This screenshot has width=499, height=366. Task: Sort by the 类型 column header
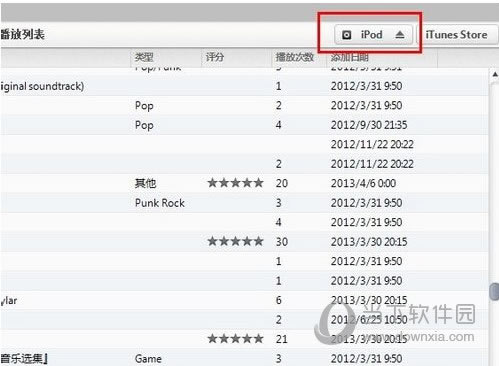(x=144, y=57)
